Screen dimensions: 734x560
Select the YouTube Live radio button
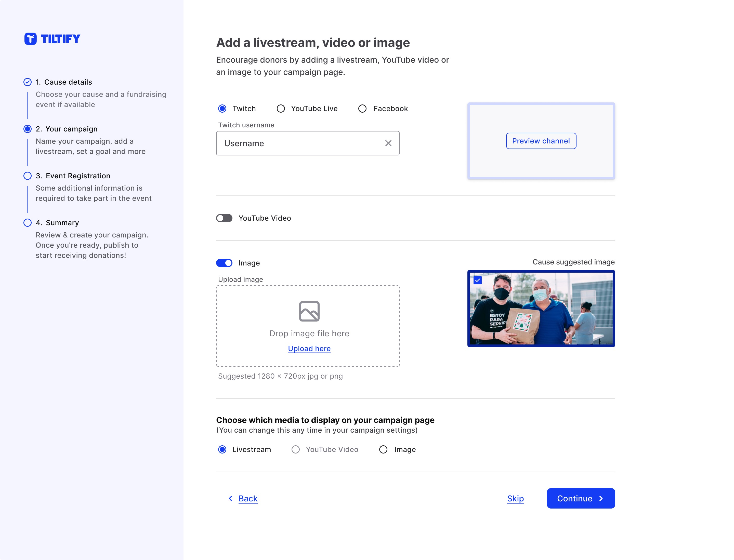click(x=281, y=109)
